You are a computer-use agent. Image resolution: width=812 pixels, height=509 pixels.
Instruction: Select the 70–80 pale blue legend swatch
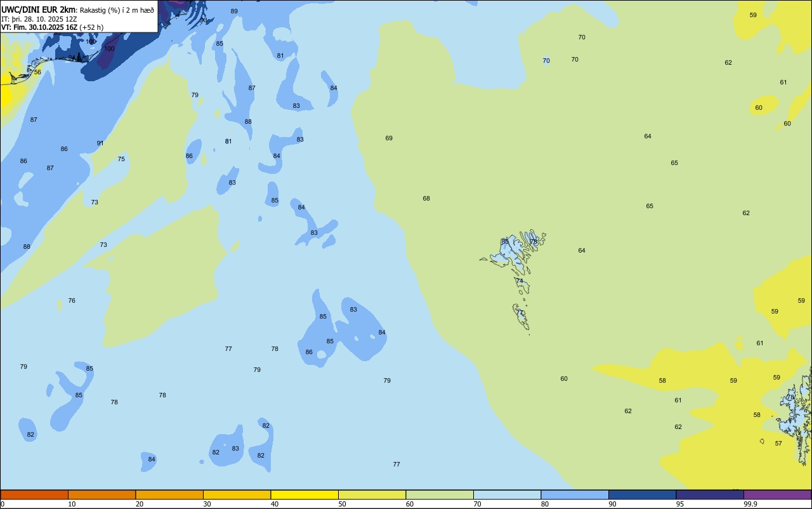click(x=507, y=494)
